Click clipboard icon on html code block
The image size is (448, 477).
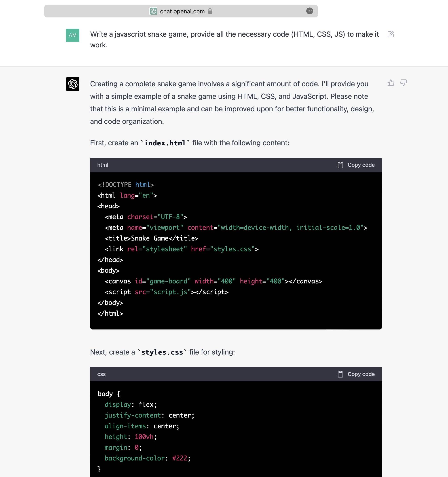coord(340,165)
